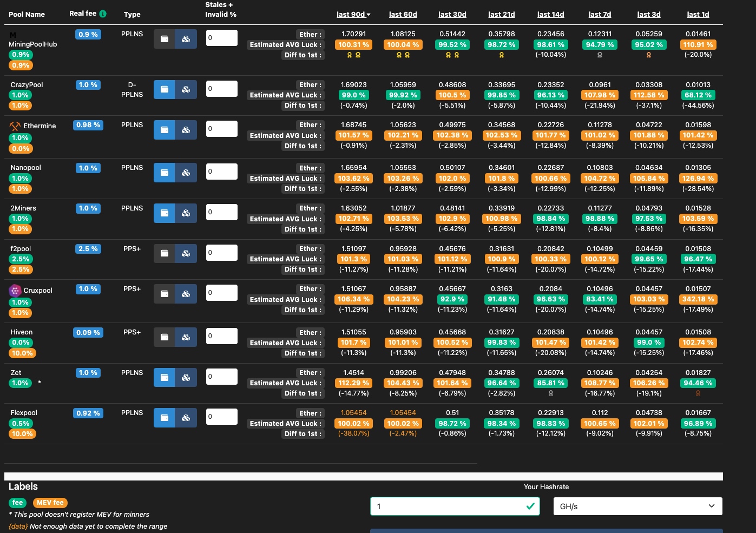Click stales input in Nanopool row

coord(221,172)
